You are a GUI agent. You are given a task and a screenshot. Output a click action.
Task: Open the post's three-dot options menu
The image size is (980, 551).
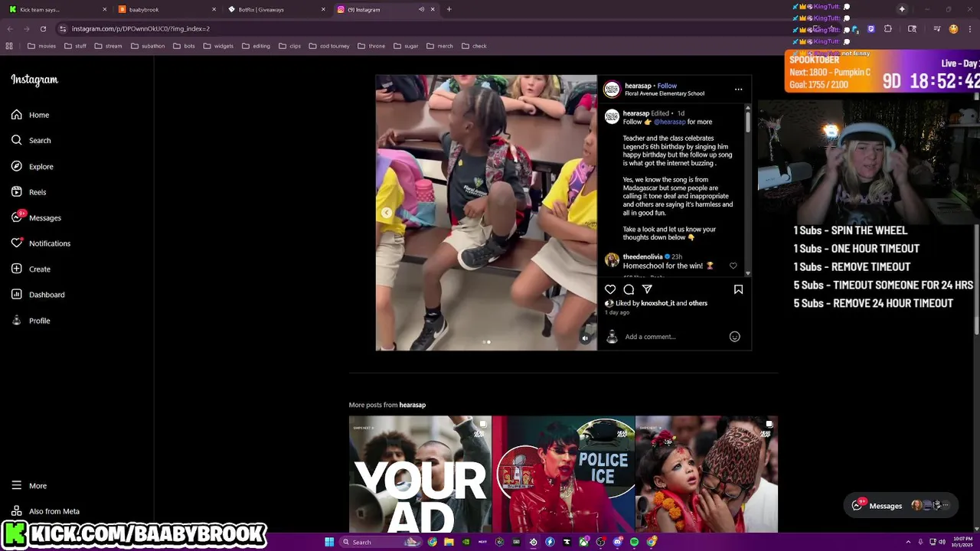(x=738, y=89)
